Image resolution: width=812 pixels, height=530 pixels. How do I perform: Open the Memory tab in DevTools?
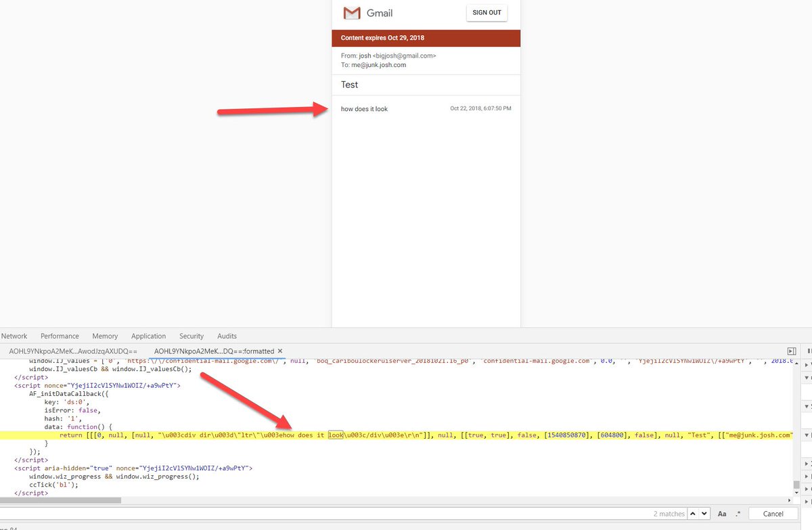point(105,336)
